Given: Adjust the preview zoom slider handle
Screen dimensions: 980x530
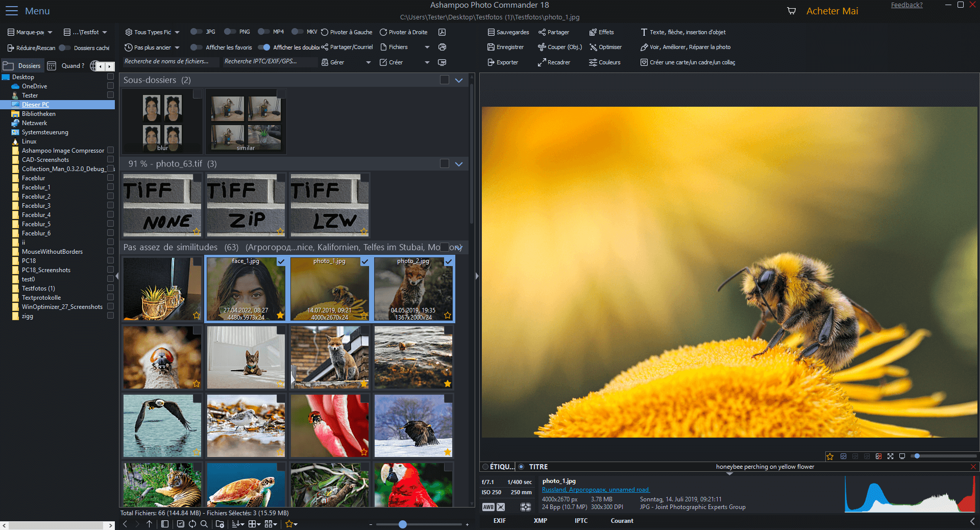Looking at the screenshot, I should point(917,456).
